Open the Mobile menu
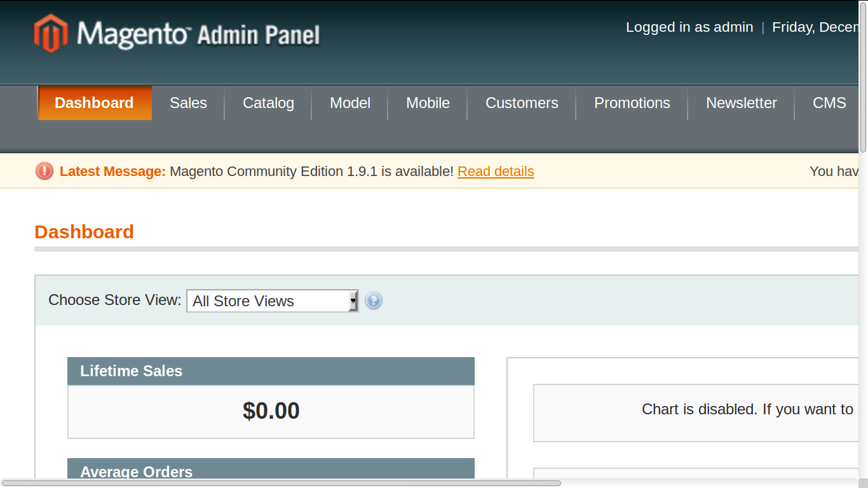Viewport: 868px width, 488px height. coord(428,103)
